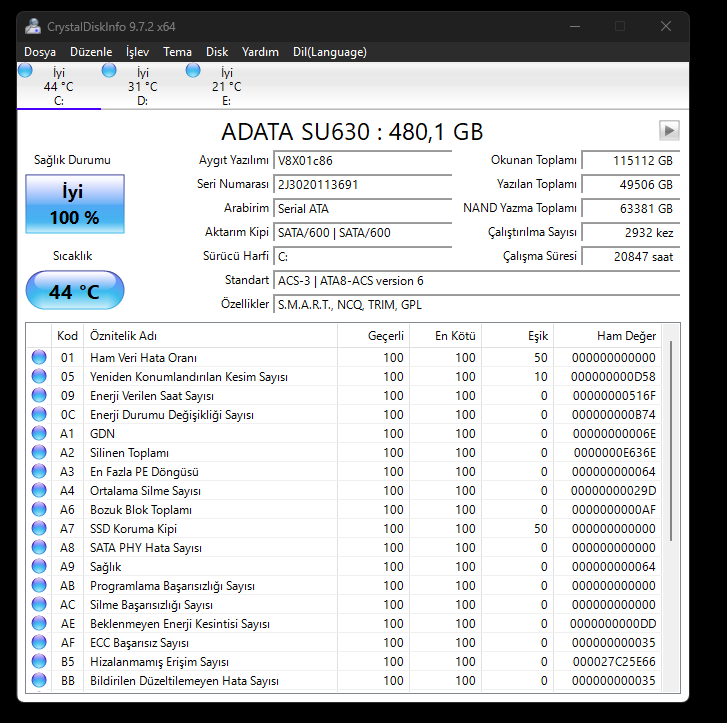Click status icon of Silme Başarısızlığı Sayısı
This screenshot has height=723, width=727.
click(x=39, y=604)
